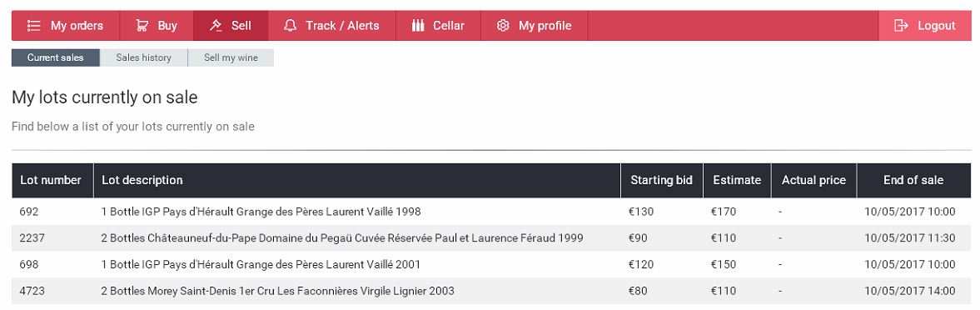This screenshot has width=980, height=310.
Task: Click the shopping cart Buy icon
Action: click(x=142, y=26)
